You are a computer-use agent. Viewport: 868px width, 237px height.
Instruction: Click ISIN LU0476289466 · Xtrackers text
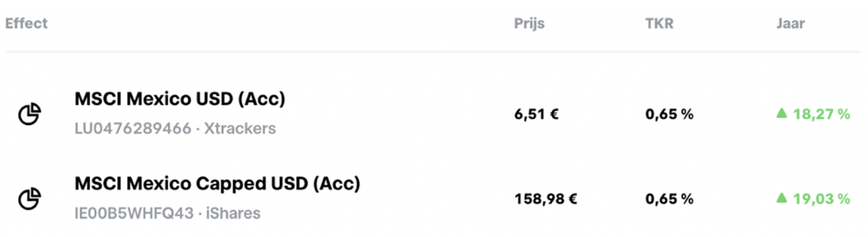(x=175, y=129)
